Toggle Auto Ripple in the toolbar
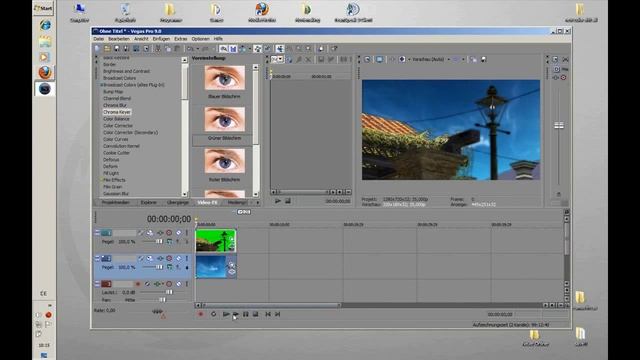This screenshot has width=640, height=360. point(242,49)
